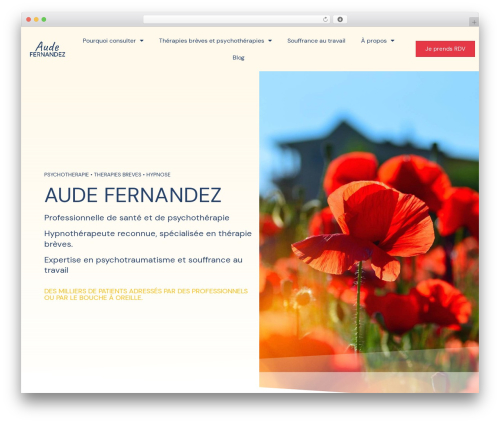This screenshot has width=500, height=423.
Task: Expand the Thérapies brèves et psychothérapies arrow
Action: pyautogui.click(x=270, y=41)
